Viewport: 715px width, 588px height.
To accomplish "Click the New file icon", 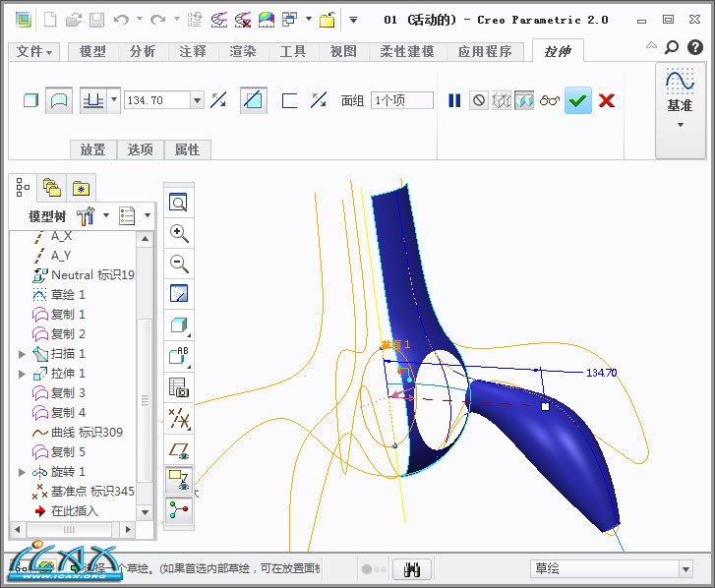I will point(50,20).
